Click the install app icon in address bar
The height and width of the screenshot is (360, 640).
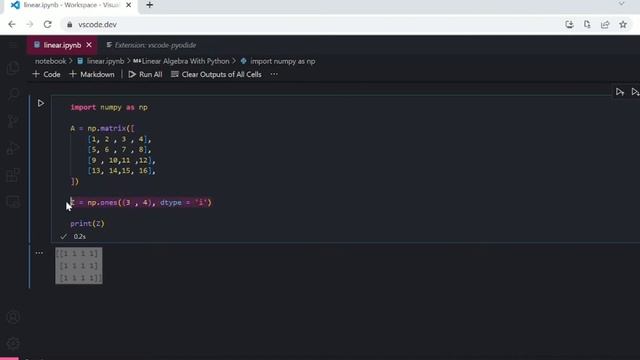coord(569,24)
